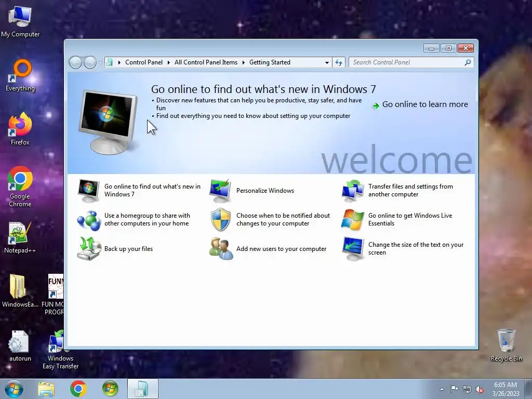Select the Recycle Bin on desktop
This screenshot has height=399, width=532.
click(x=506, y=345)
